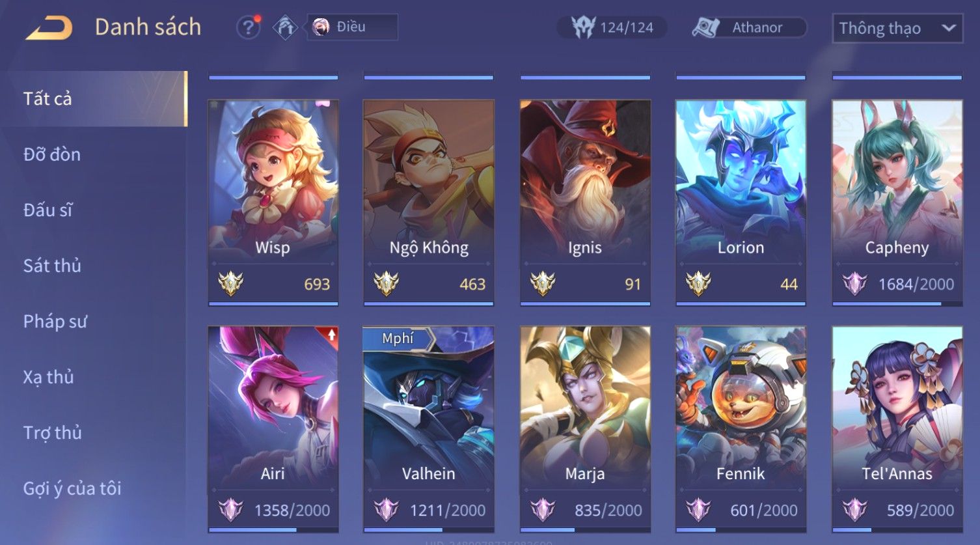
Task: Click the Mphí free label on Valhein
Action: (398, 338)
